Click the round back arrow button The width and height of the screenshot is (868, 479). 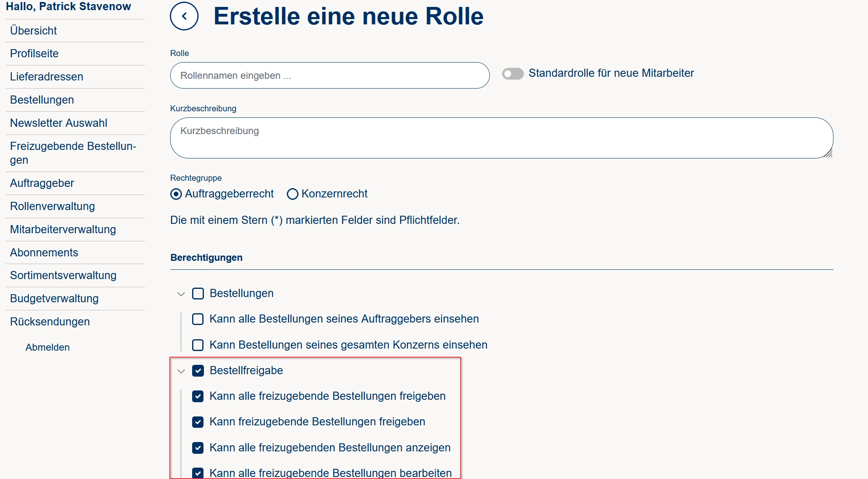[184, 16]
